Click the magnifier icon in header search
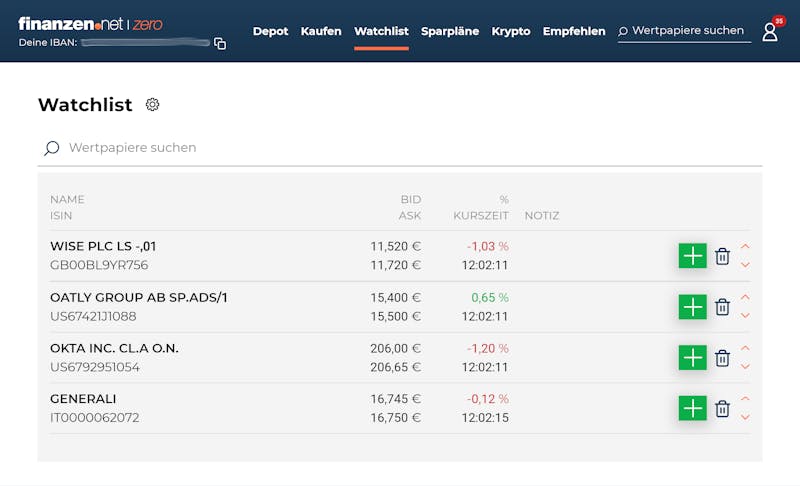Image resolution: width=800 pixels, height=486 pixels. click(x=622, y=32)
